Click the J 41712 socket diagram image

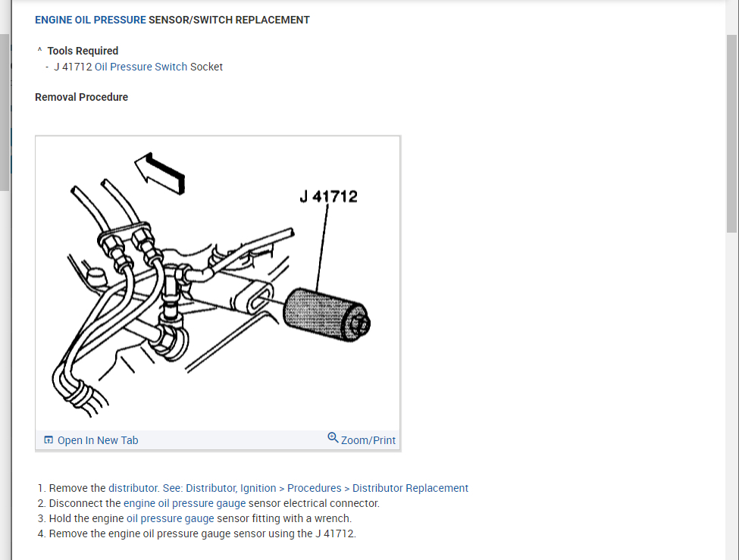coord(218,283)
